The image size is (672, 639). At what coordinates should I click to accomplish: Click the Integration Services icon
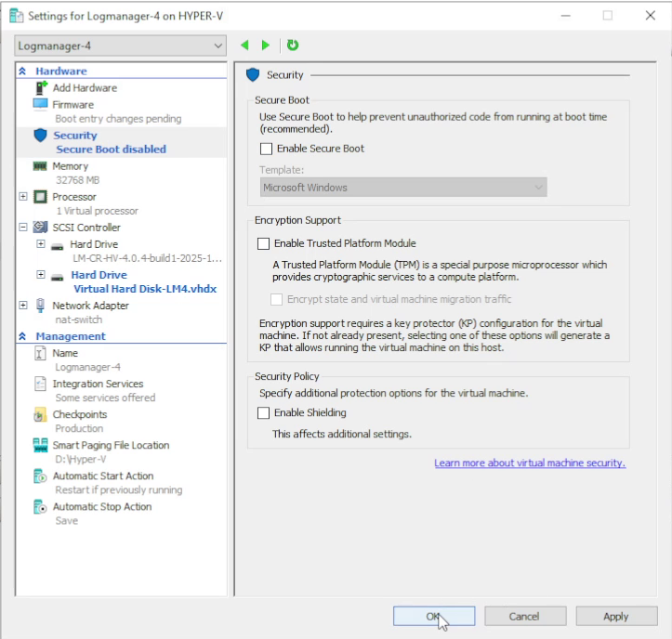[x=40, y=384]
